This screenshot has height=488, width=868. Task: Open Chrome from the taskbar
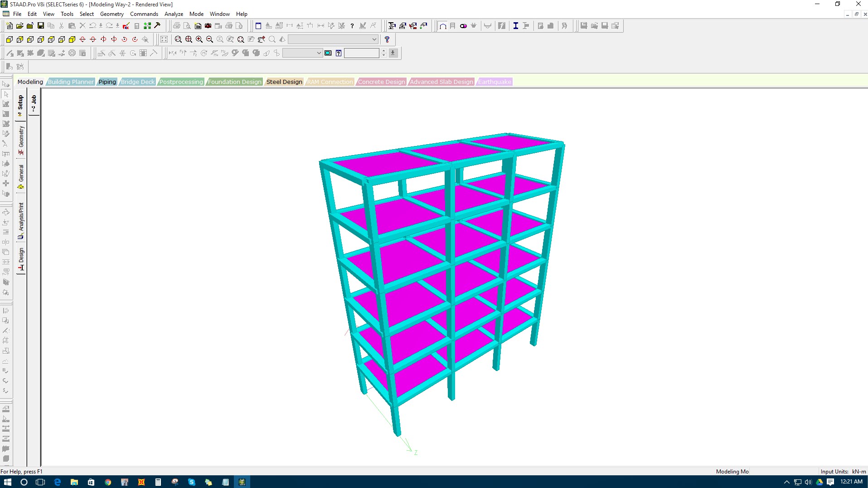(x=108, y=482)
